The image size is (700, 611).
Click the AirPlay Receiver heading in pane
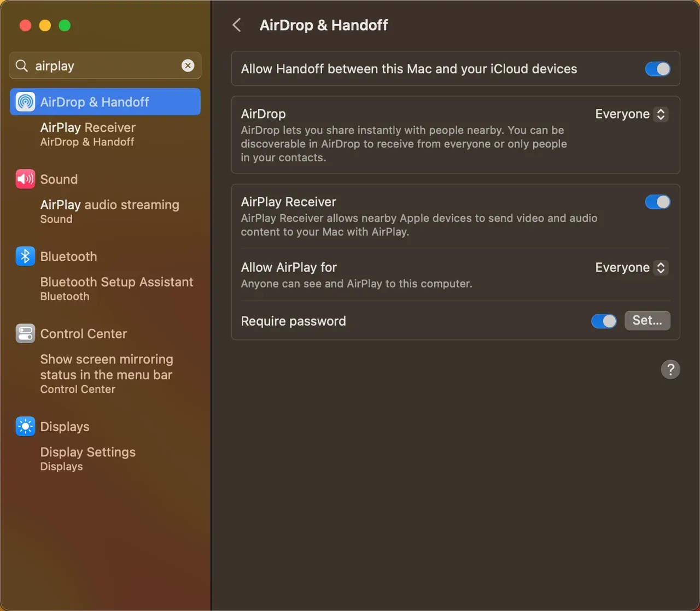289,202
